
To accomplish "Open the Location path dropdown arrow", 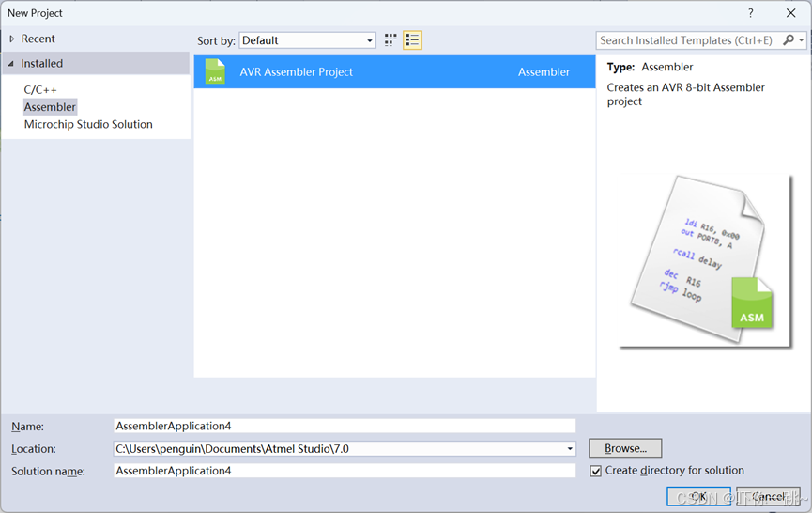I will click(x=570, y=449).
